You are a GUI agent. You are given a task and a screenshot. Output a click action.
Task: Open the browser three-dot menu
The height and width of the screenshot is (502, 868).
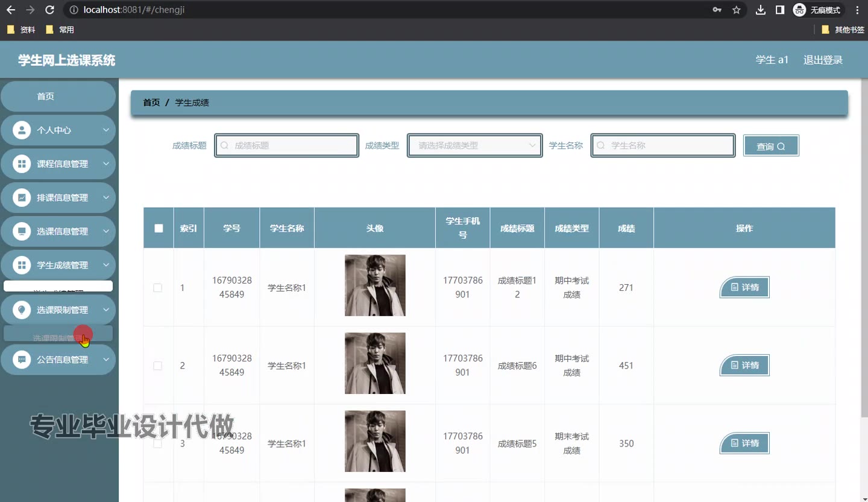coord(857,10)
